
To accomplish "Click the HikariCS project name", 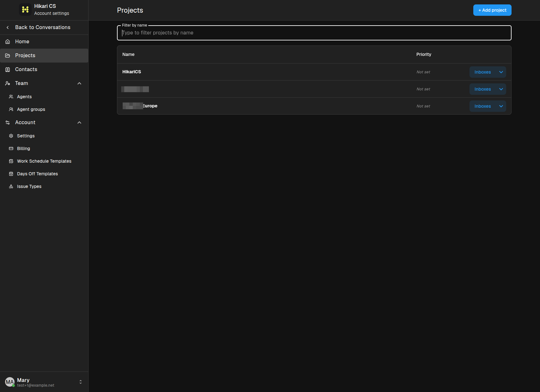I will coord(132,72).
